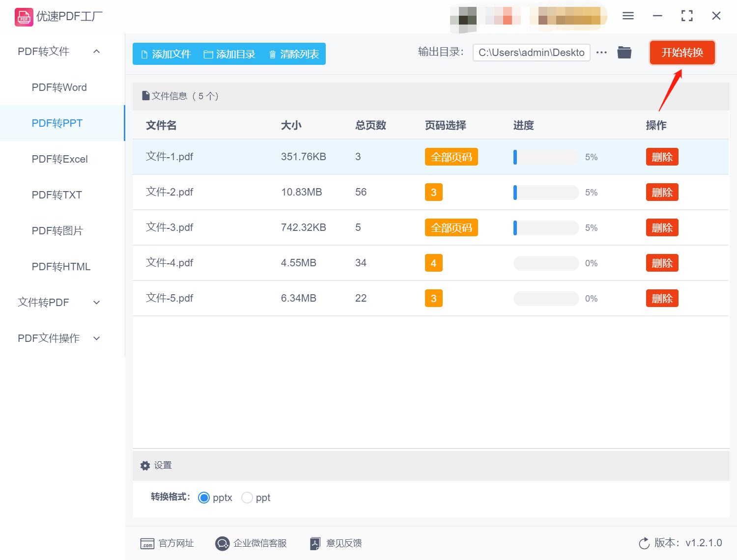Click the 清除列表 trash icon

(x=273, y=54)
